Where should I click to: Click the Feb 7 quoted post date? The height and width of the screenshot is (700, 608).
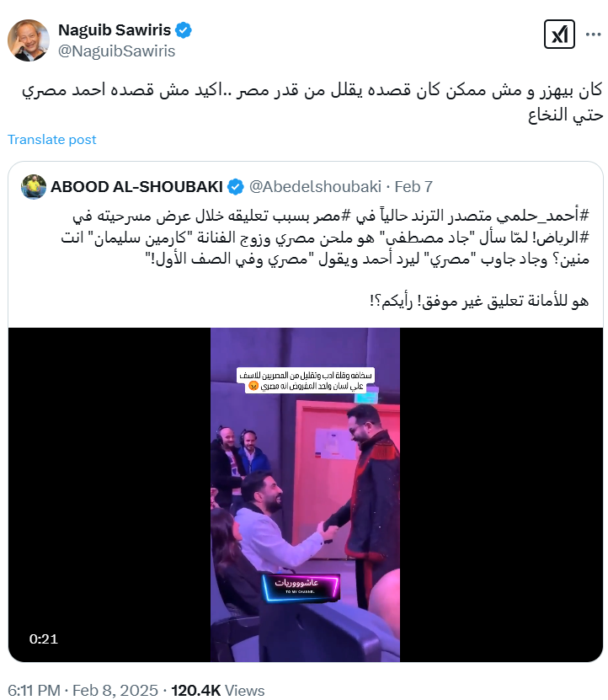pyautogui.click(x=413, y=187)
